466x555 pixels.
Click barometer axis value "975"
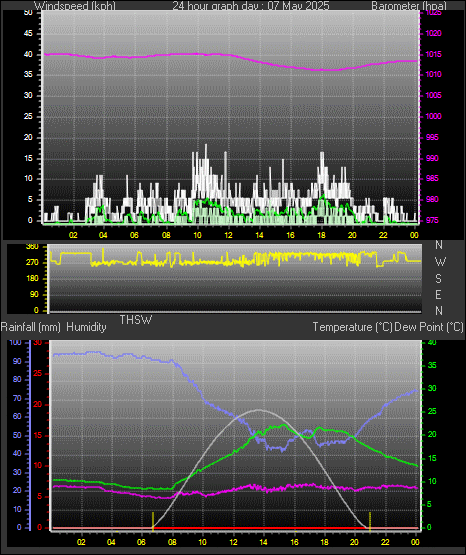click(x=432, y=221)
